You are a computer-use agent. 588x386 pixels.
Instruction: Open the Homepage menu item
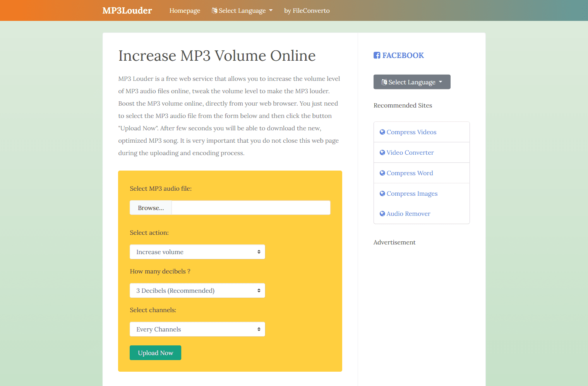point(185,10)
